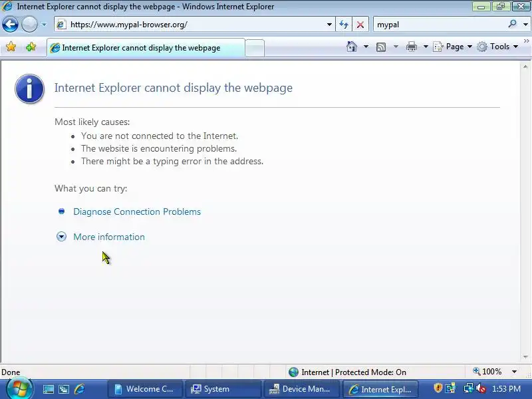532x399 pixels.
Task: Open a new blank tab
Action: coord(255,48)
